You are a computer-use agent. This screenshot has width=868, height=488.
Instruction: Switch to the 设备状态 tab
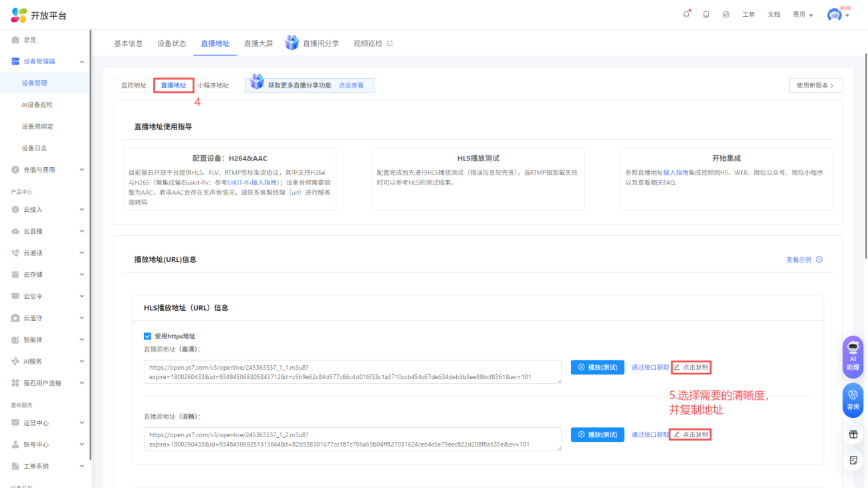click(x=172, y=43)
